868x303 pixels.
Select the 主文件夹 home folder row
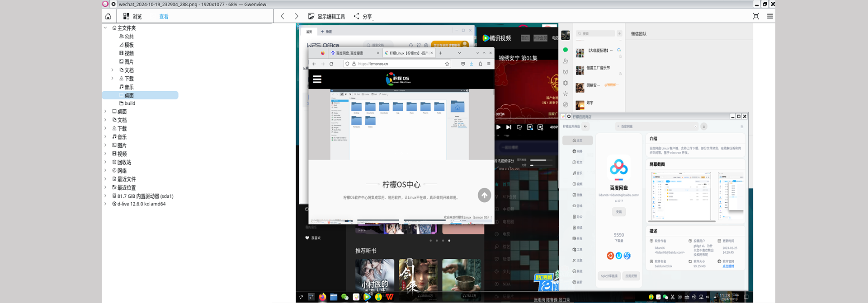[124, 28]
